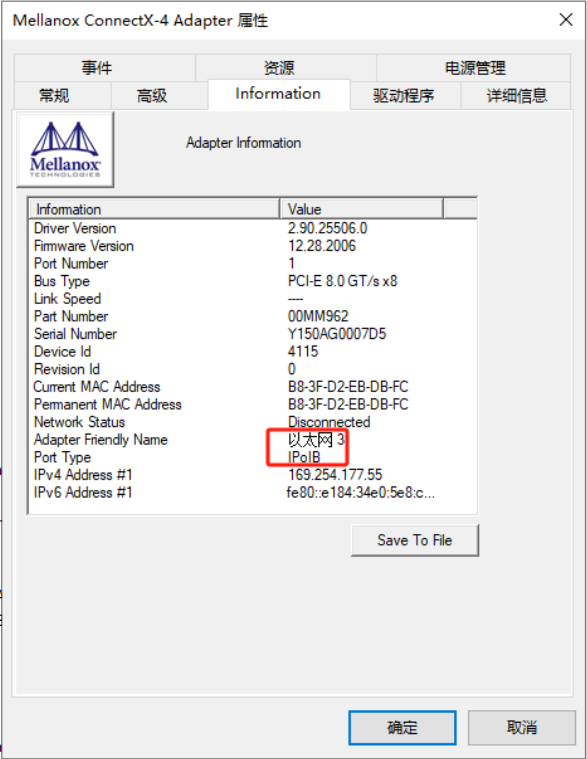The image size is (587, 759).
Task: Click the port type value IPoIB
Action: [304, 457]
